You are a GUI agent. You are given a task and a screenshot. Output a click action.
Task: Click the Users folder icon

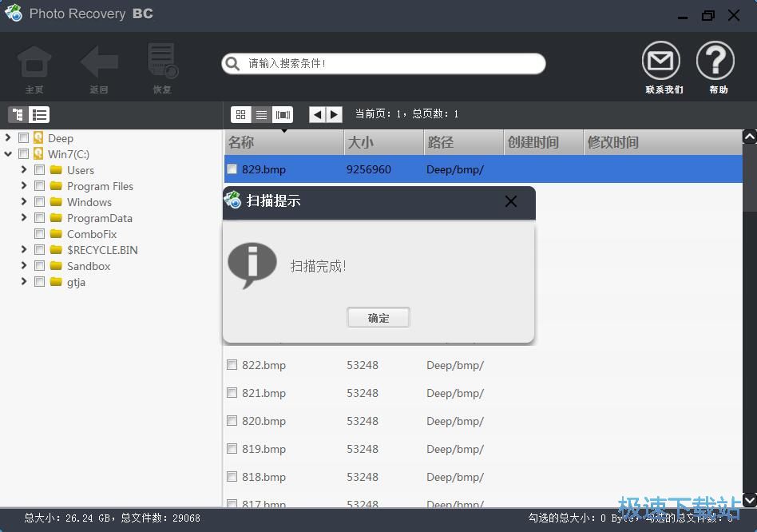56,170
